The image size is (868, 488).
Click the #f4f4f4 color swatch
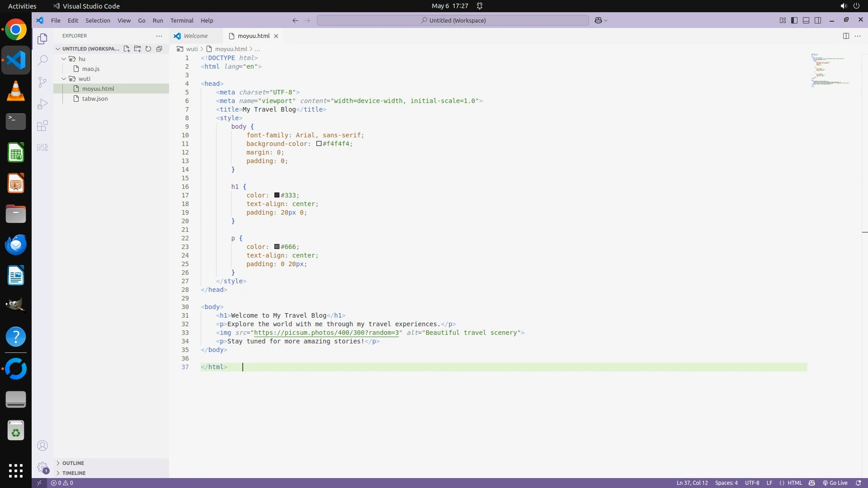click(319, 144)
